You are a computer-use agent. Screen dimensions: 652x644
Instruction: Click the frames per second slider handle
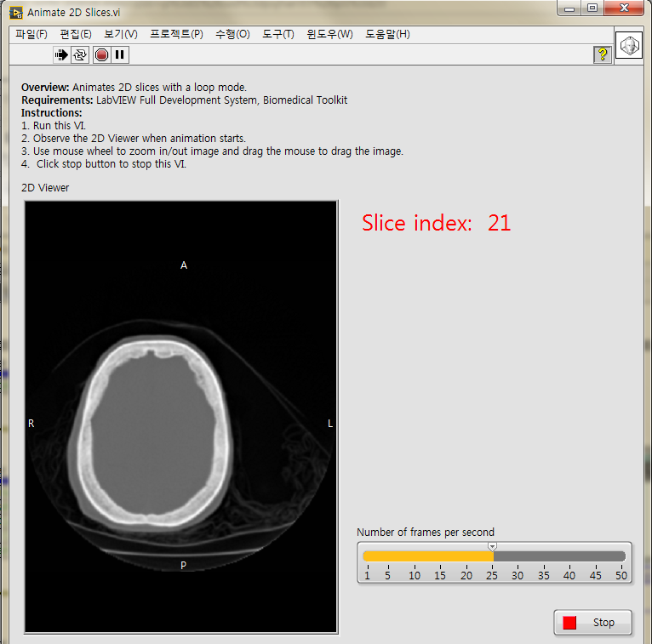tap(492, 547)
